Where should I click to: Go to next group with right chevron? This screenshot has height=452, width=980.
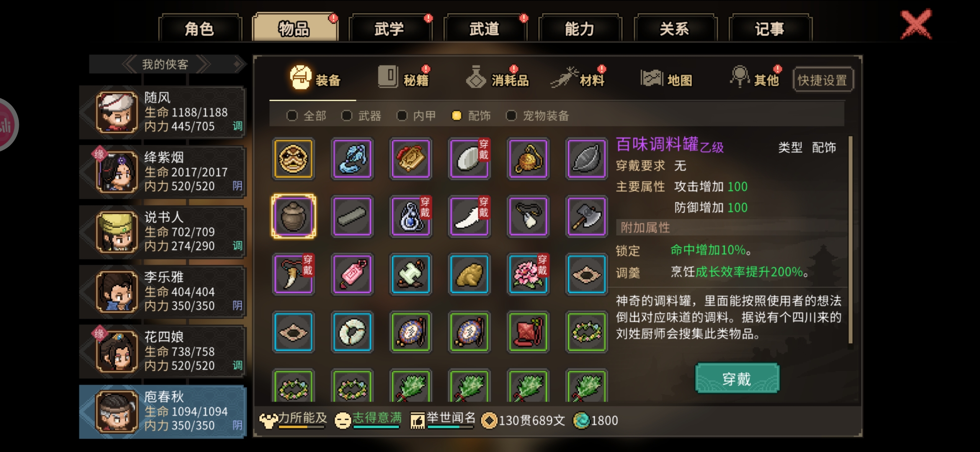point(203,64)
